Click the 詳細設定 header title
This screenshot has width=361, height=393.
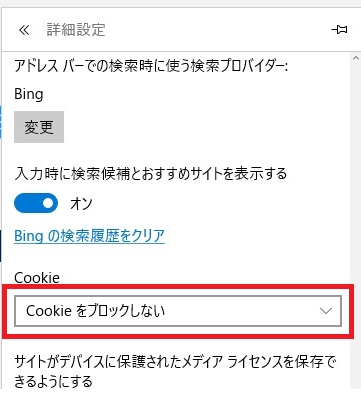pyautogui.click(x=76, y=30)
